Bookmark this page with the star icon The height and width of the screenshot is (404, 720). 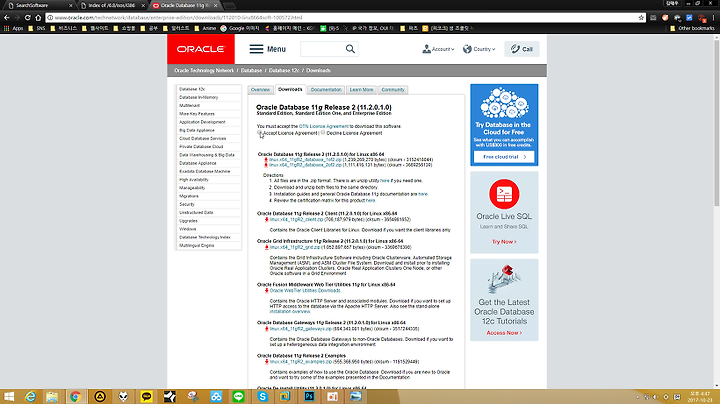pos(641,17)
